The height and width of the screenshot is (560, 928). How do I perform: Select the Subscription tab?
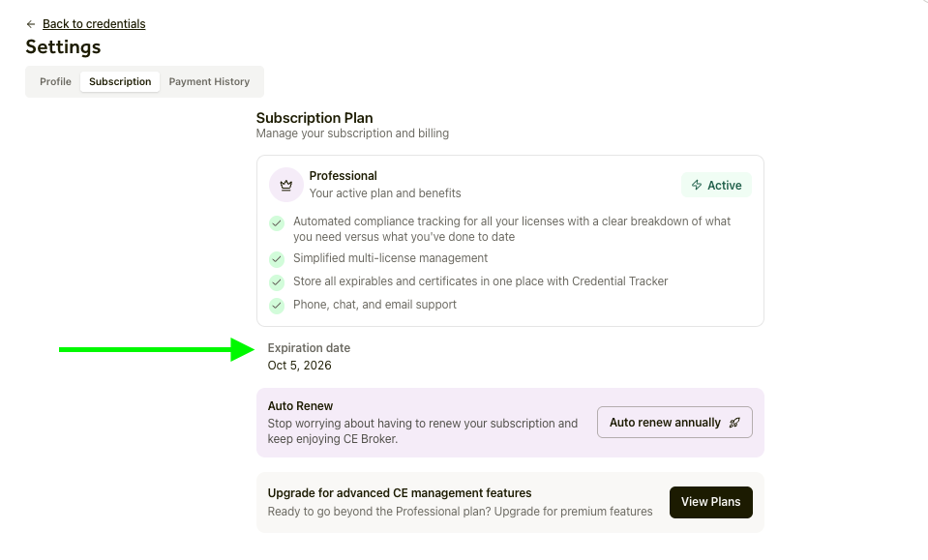120,82
